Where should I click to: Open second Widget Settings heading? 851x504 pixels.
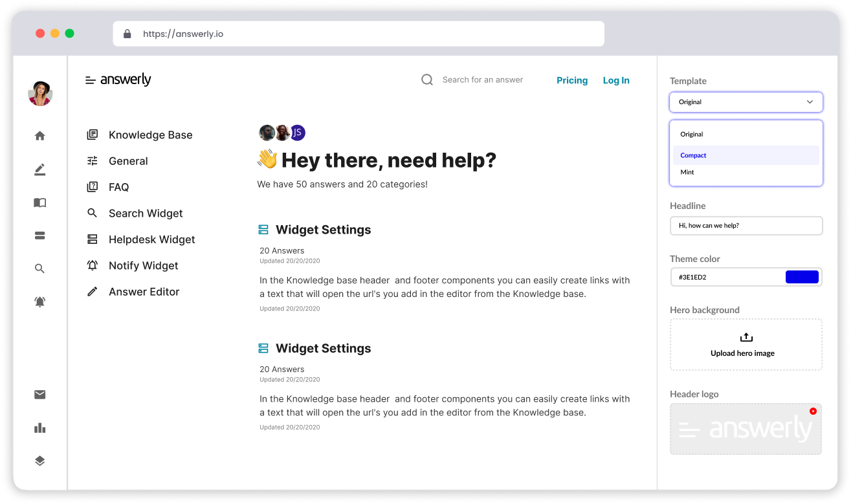(x=324, y=348)
